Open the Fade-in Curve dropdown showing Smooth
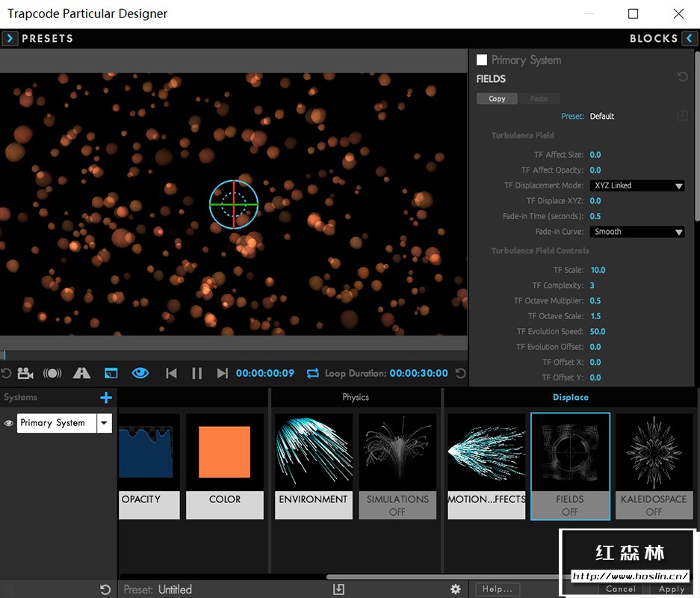The height and width of the screenshot is (598, 700). pos(636,232)
